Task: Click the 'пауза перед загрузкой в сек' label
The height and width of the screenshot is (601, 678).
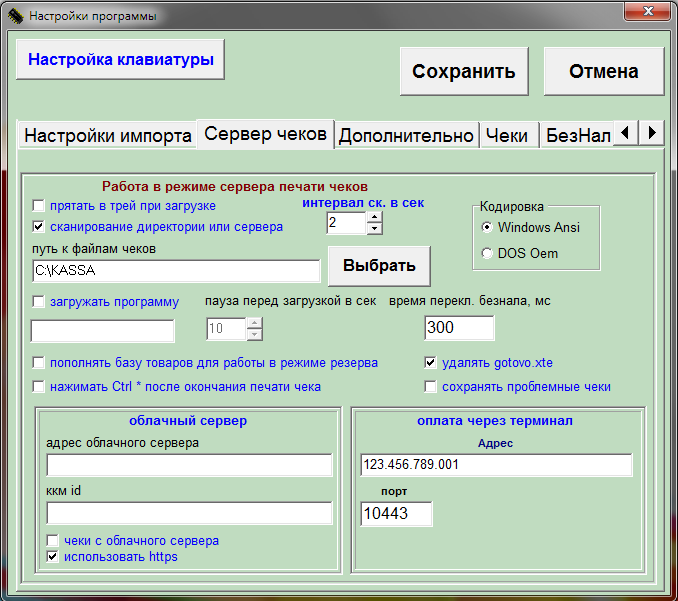Action: coord(291,301)
